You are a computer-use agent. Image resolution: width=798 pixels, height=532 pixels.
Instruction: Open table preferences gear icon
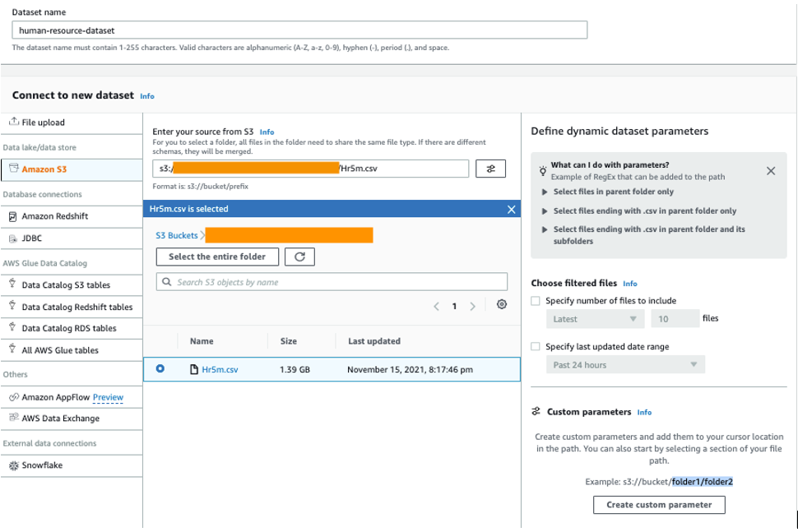(x=502, y=304)
